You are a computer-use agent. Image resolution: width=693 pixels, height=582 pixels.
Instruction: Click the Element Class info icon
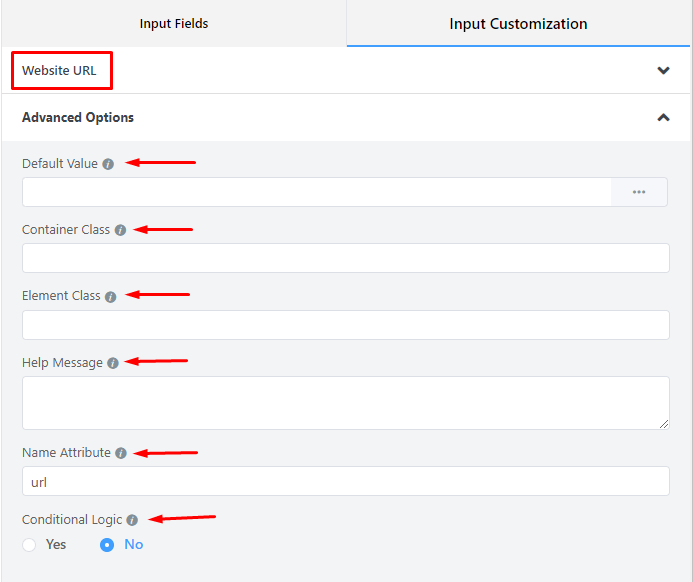(x=111, y=297)
